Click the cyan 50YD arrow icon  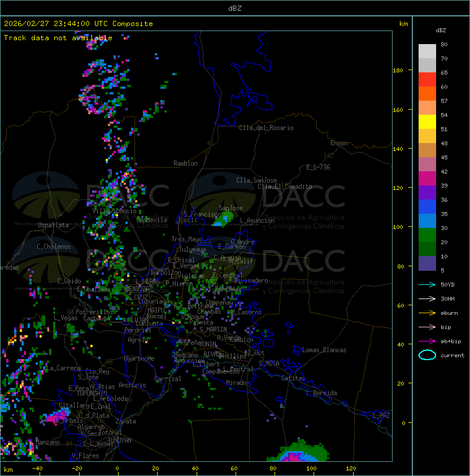pyautogui.click(x=427, y=284)
